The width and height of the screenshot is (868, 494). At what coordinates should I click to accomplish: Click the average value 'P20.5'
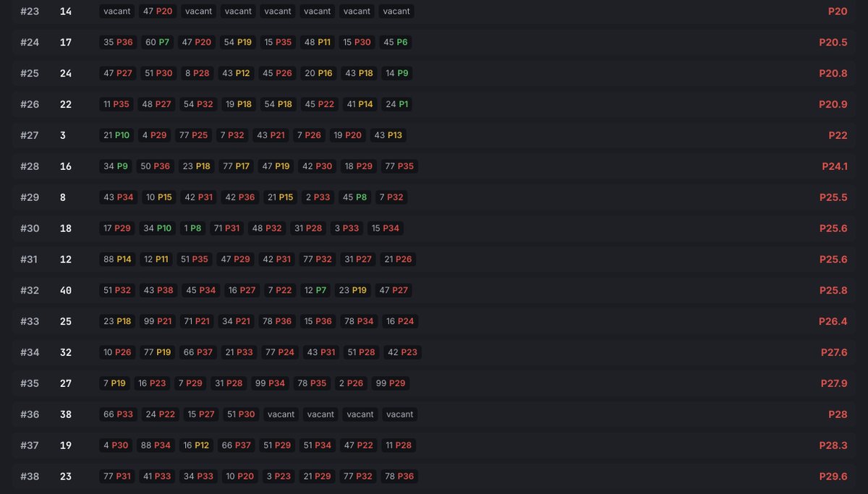pos(833,43)
